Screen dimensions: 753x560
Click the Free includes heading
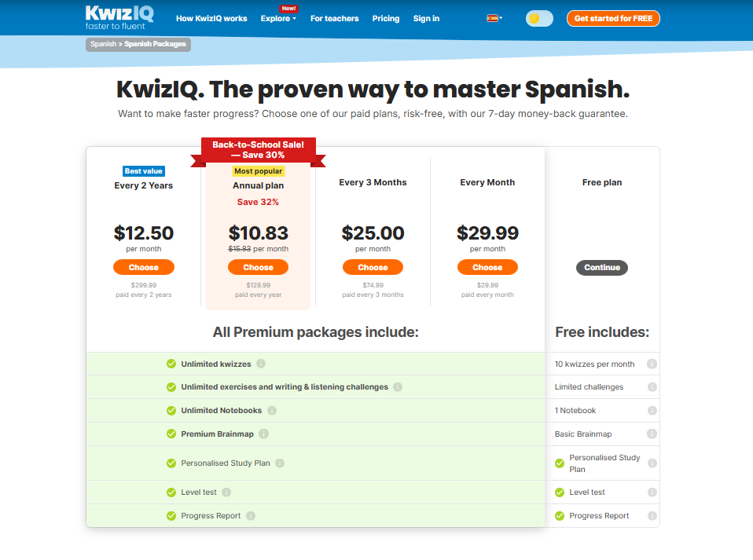602,332
